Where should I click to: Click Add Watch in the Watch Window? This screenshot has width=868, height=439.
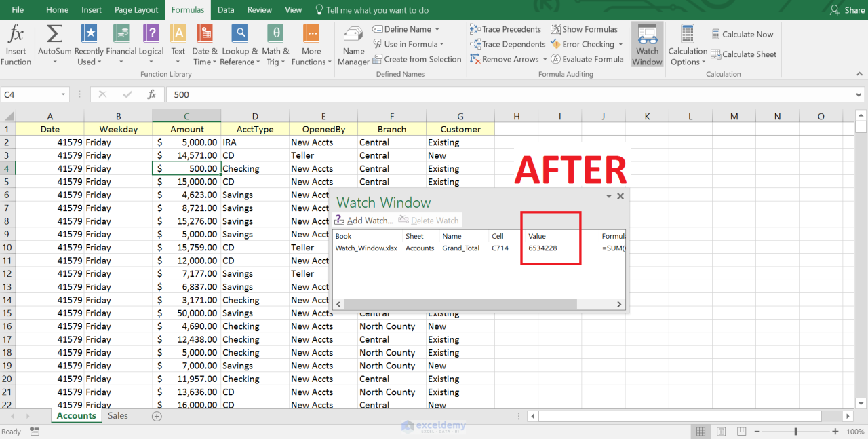pos(363,220)
